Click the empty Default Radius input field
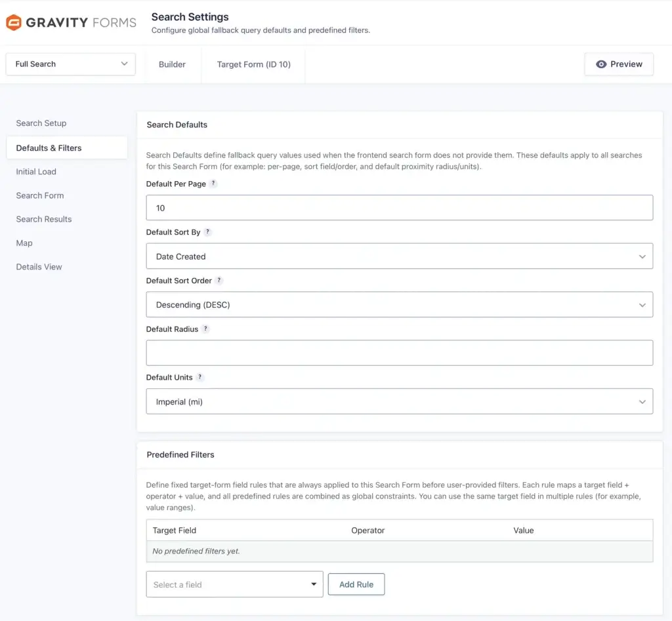This screenshot has width=672, height=621. [x=400, y=353]
